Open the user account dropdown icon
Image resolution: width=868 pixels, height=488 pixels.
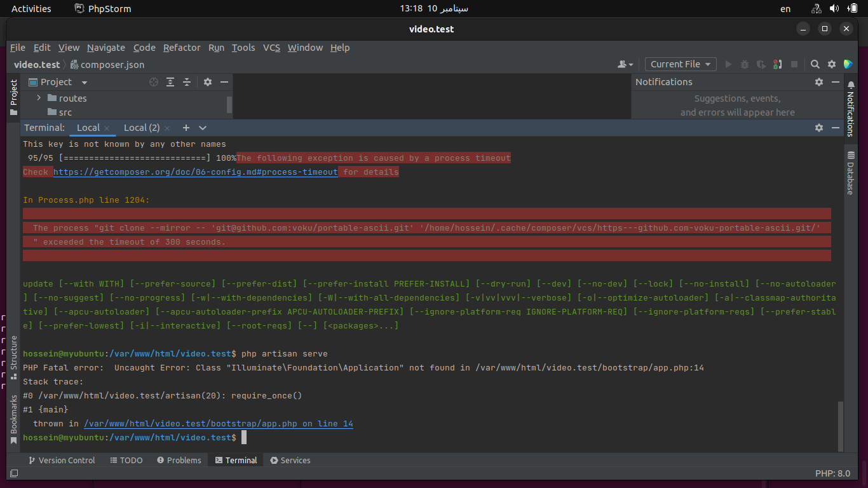(625, 64)
